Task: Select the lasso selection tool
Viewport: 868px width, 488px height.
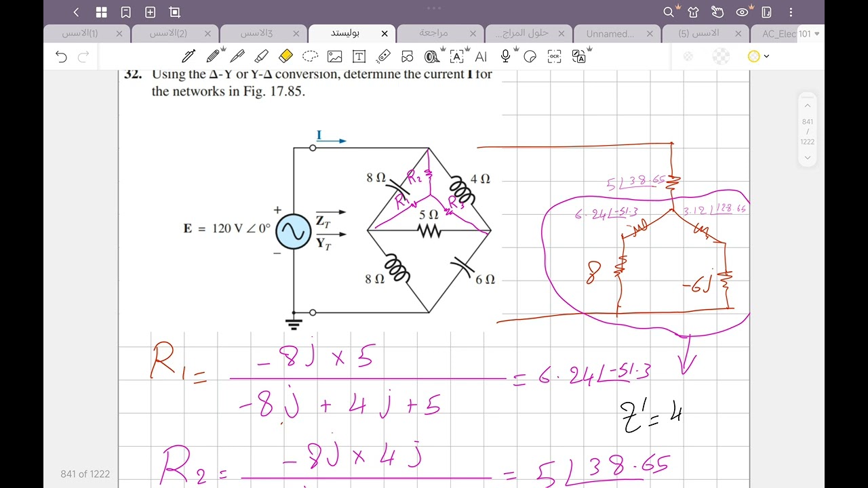Action: point(310,56)
